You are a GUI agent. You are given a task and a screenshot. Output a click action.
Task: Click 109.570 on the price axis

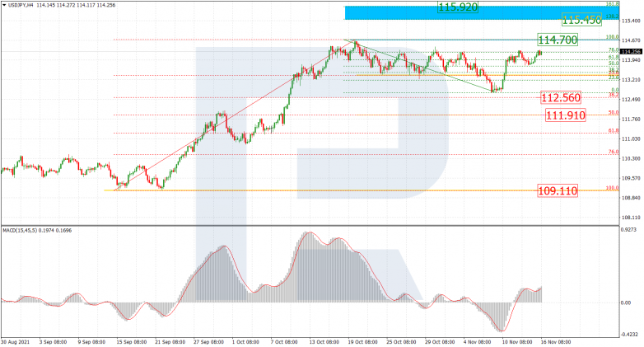pos(632,178)
